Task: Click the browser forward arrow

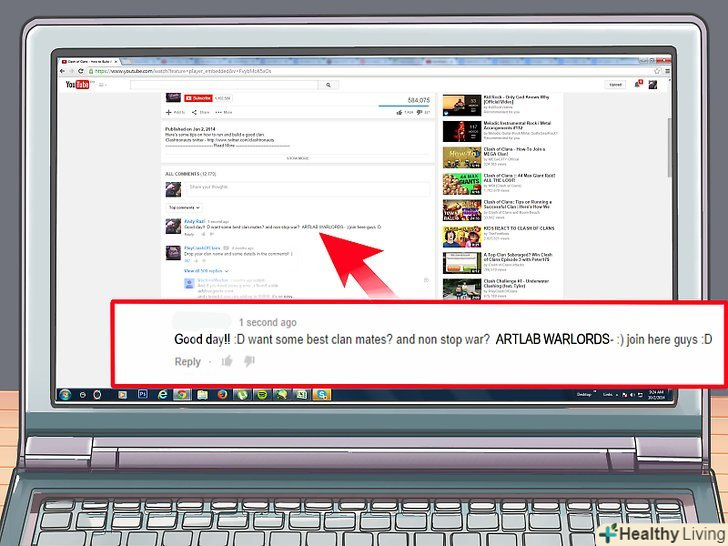Action: (x=72, y=71)
